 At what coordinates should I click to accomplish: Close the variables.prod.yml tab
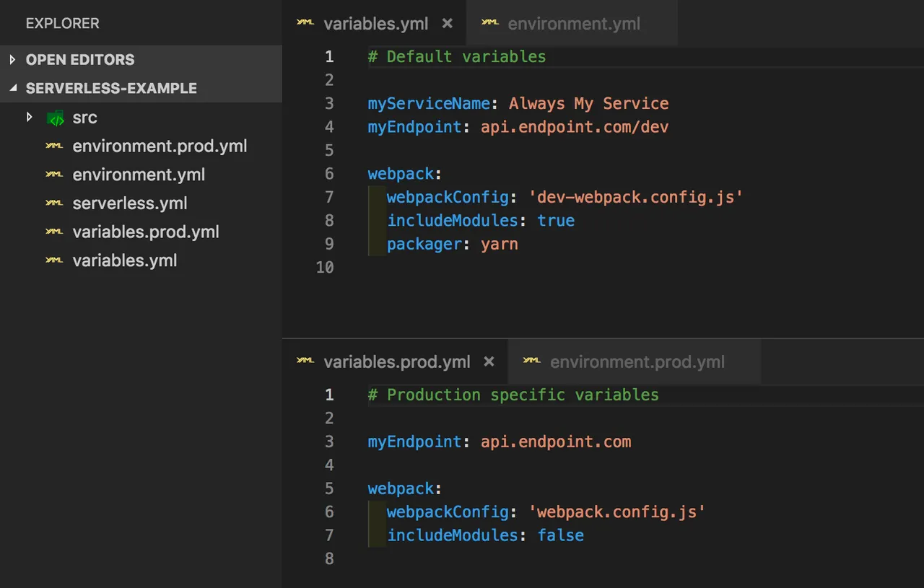tap(489, 361)
